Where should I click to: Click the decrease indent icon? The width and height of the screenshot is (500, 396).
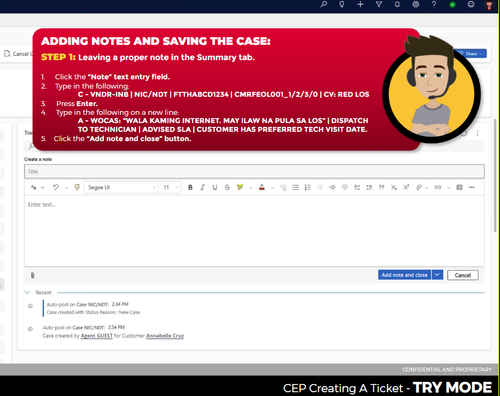tap(320, 187)
